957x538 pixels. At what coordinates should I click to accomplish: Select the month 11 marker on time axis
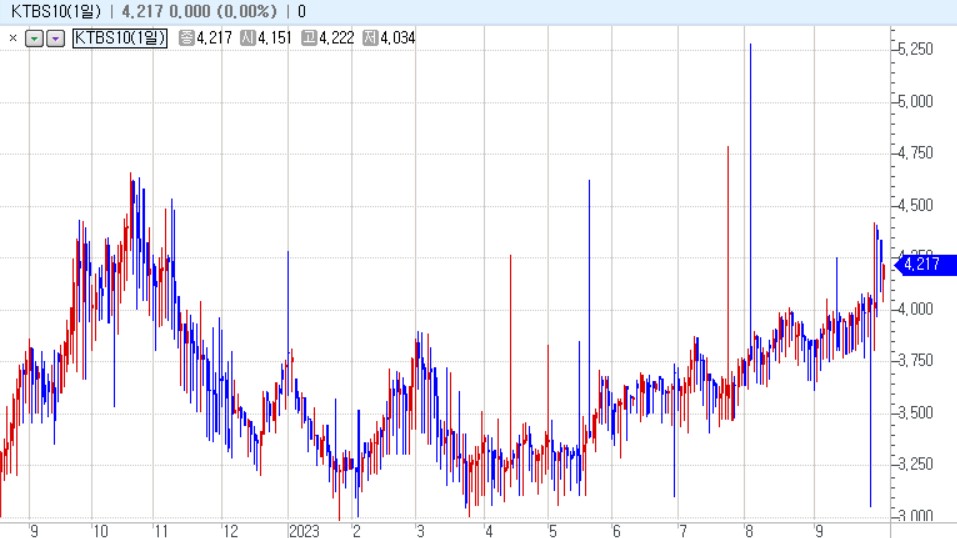162,530
